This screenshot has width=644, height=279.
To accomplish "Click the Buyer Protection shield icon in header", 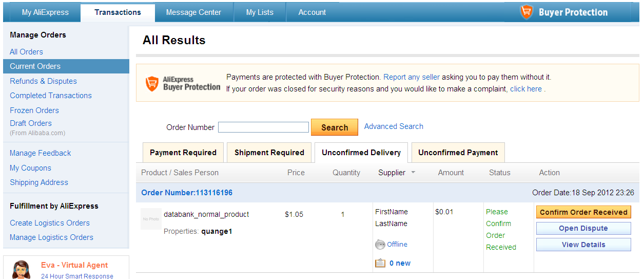I will (x=526, y=12).
